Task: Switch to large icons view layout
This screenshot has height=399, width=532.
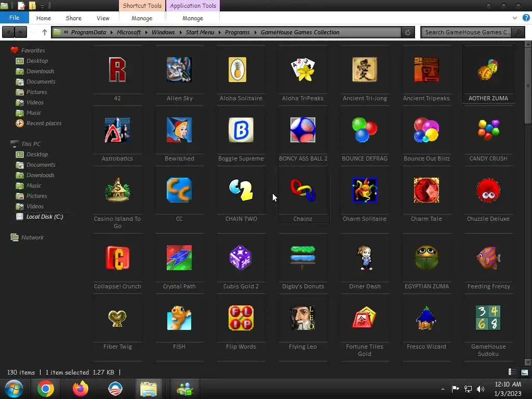Action: coord(525,372)
